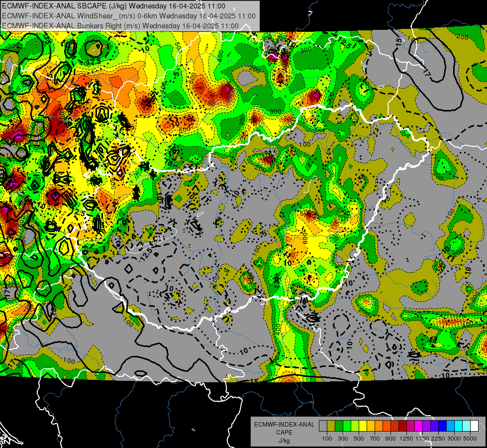
Task: Click the 1750 value under the colorbar
Action: [422, 439]
